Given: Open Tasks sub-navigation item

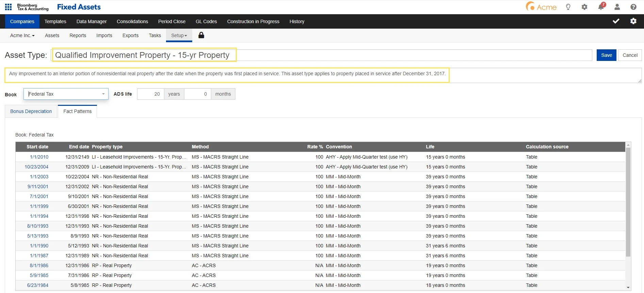Looking at the screenshot, I should pyautogui.click(x=155, y=35).
